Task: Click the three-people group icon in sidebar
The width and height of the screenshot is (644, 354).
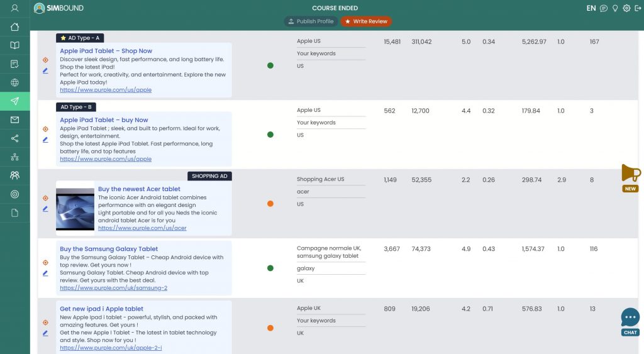Action: [14, 175]
